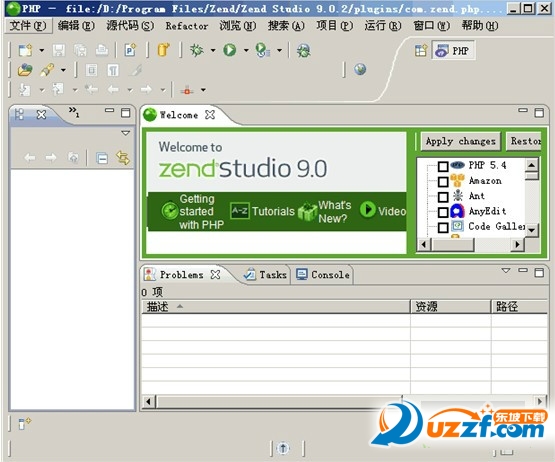Open the Tutorials link
Image resolution: width=555 pixels, height=462 pixels.
pyautogui.click(x=262, y=211)
